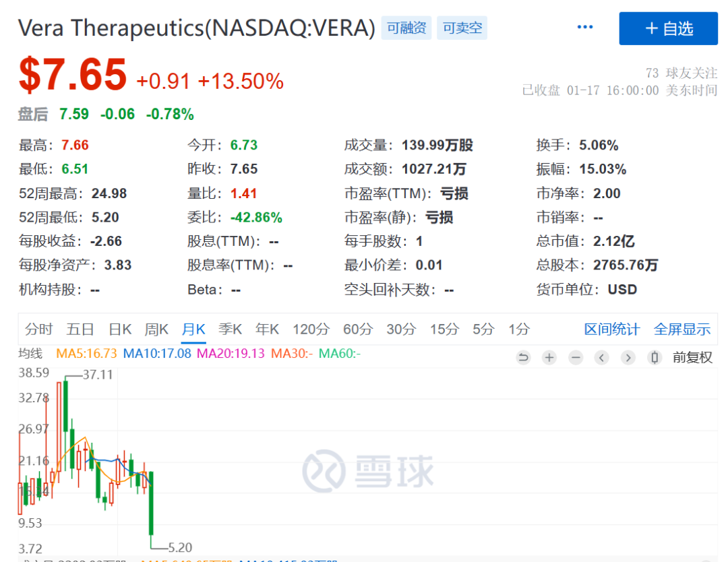
Task: Click the 52周最高 value 24.98
Action: point(109,193)
